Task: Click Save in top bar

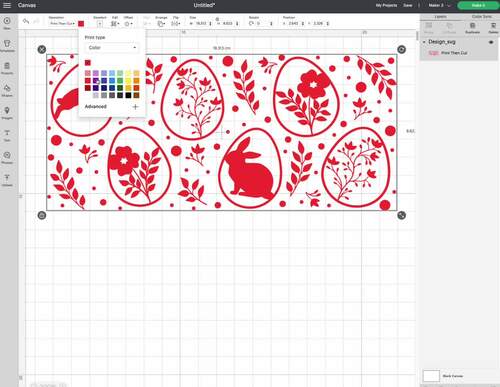Action: (408, 5)
